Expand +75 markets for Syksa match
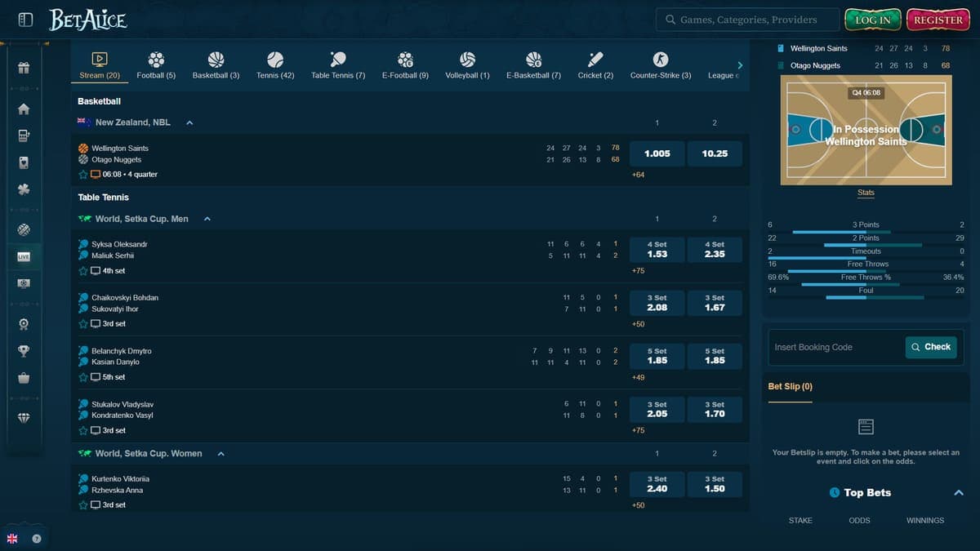Viewport: 980px width, 551px height. (638, 271)
